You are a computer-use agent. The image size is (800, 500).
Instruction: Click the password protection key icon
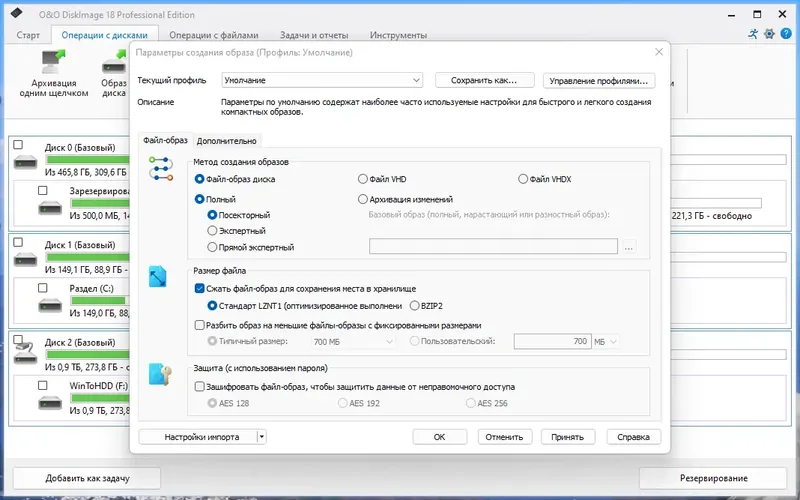coord(160,374)
